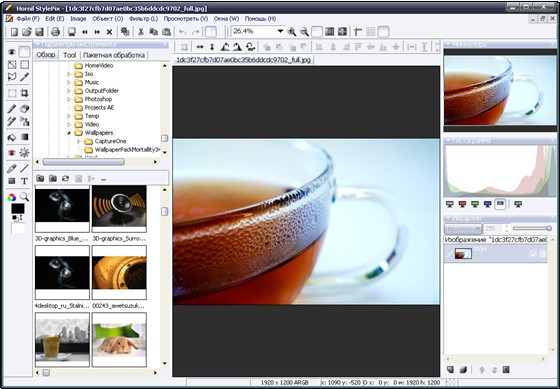Switch to the Tool tab
The height and width of the screenshot is (389, 560).
pos(70,55)
